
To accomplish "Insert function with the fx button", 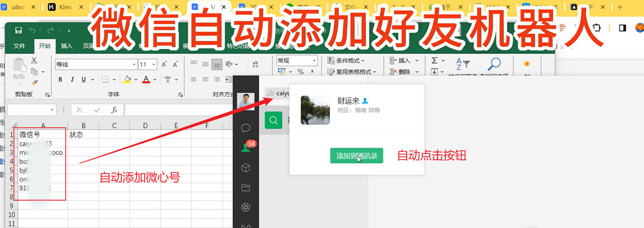I will (x=114, y=110).
